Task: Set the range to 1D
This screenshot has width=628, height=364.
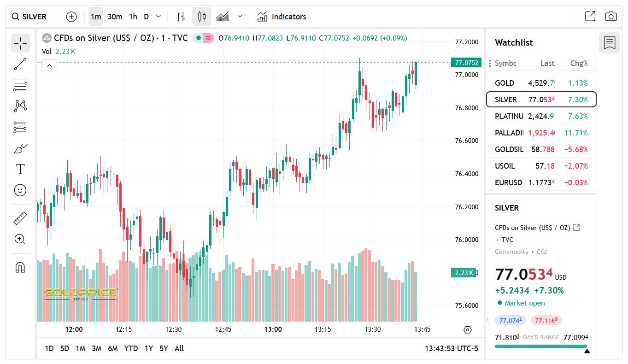Action: 49,348
